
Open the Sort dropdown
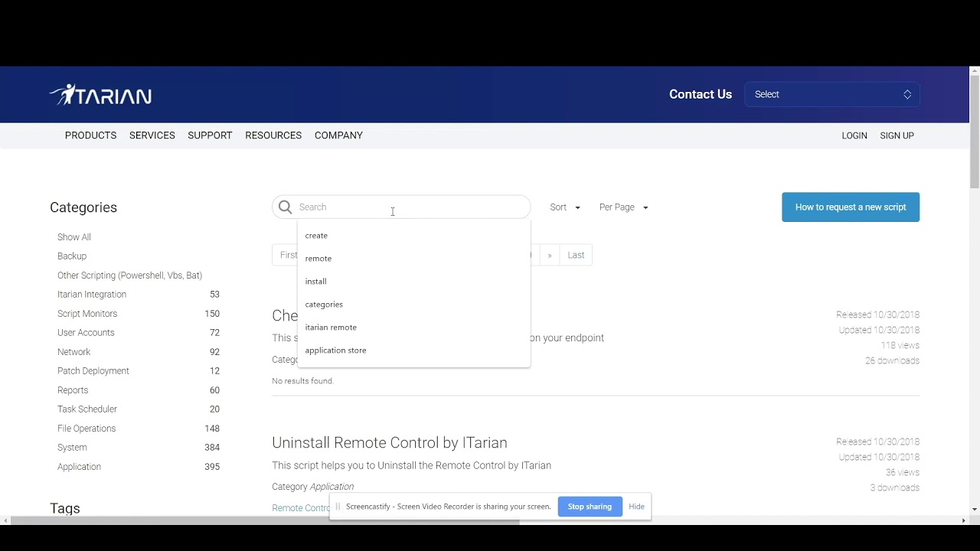565,207
